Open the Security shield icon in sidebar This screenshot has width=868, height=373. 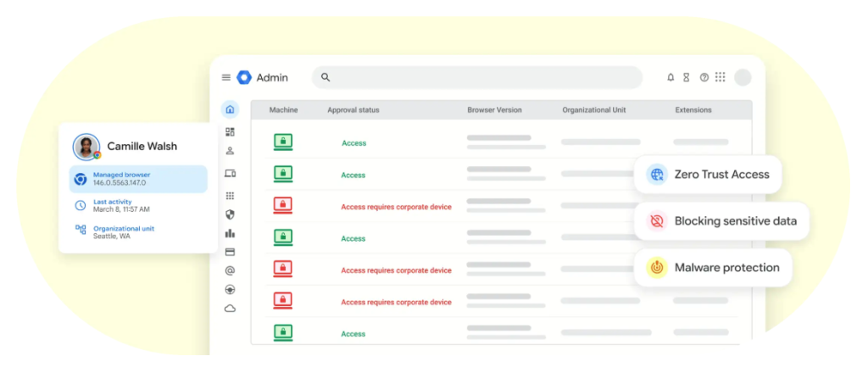tap(231, 214)
